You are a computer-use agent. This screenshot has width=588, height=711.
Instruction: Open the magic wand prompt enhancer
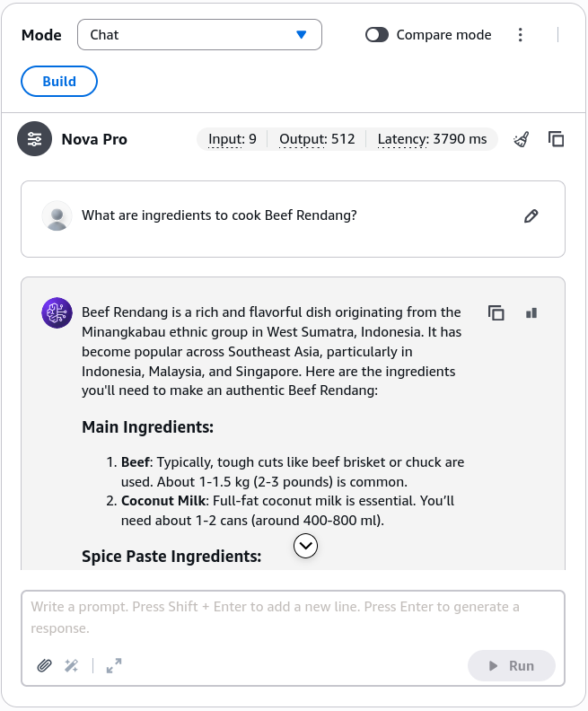click(71, 665)
